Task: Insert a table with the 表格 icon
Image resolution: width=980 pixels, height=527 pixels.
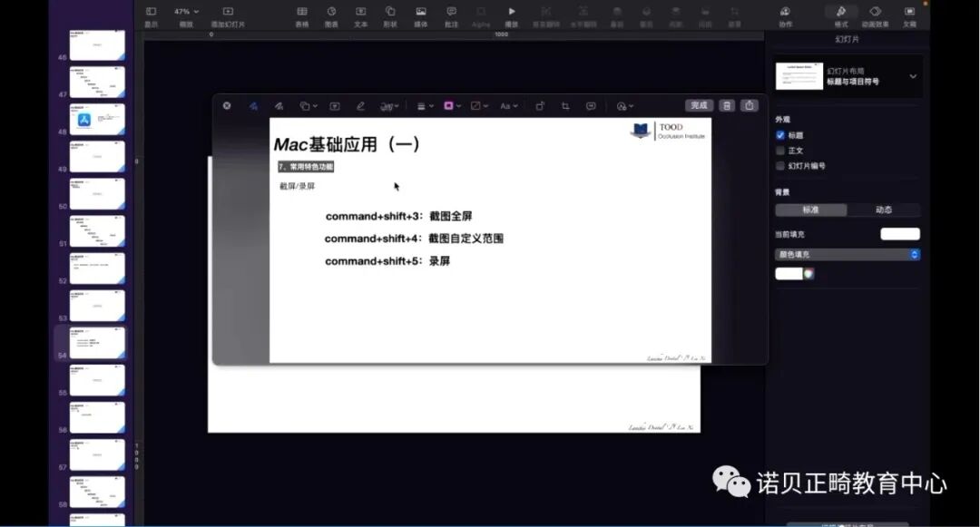Action: [x=302, y=11]
